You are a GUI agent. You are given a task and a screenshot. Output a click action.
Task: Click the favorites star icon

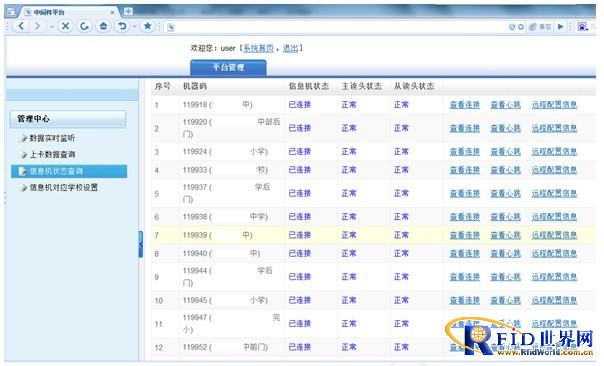(147, 26)
